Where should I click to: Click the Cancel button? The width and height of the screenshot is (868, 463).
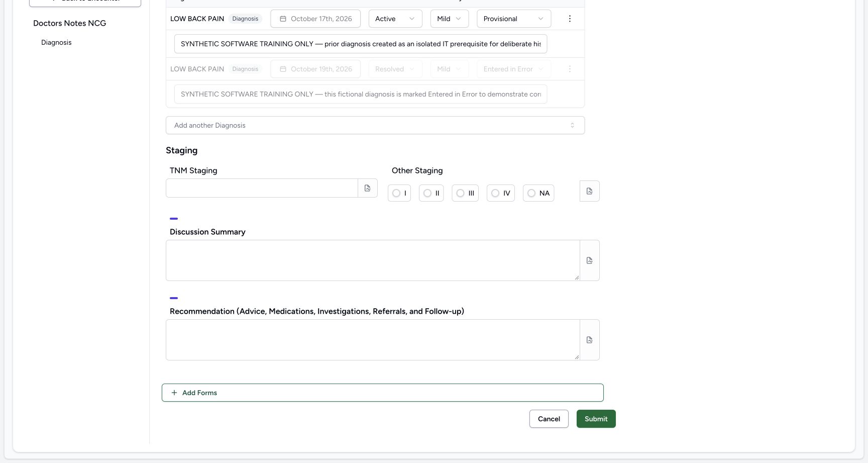pyautogui.click(x=549, y=419)
